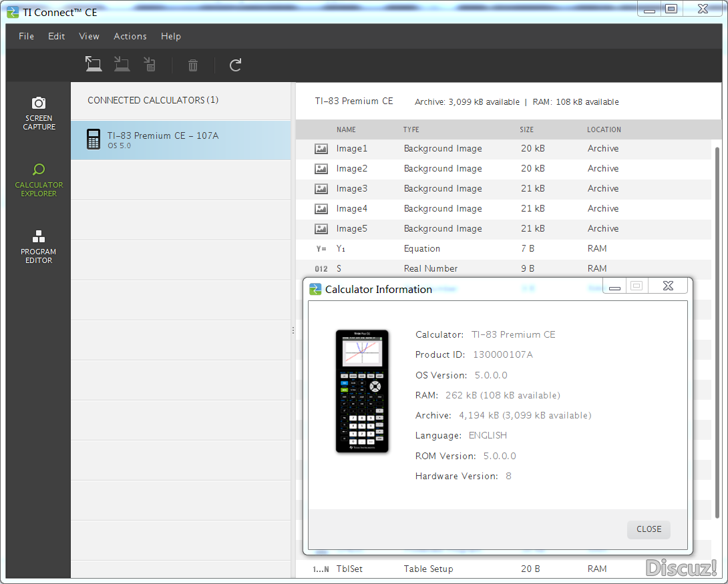Select the Image5 file name

351,228
